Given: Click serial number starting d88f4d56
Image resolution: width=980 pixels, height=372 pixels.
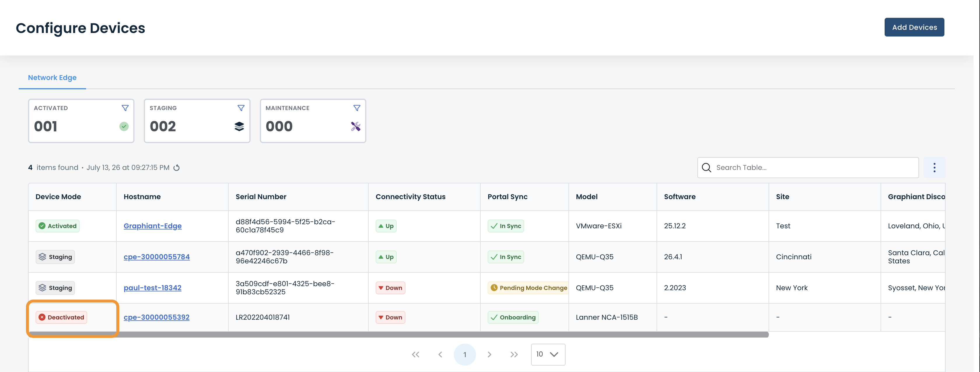Looking at the screenshot, I should [x=285, y=226].
